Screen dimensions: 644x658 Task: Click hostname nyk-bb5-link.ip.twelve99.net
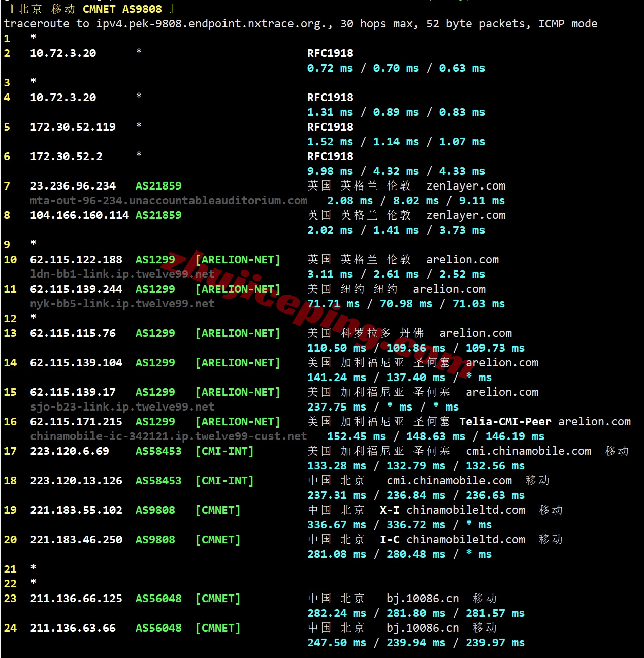[122, 304]
